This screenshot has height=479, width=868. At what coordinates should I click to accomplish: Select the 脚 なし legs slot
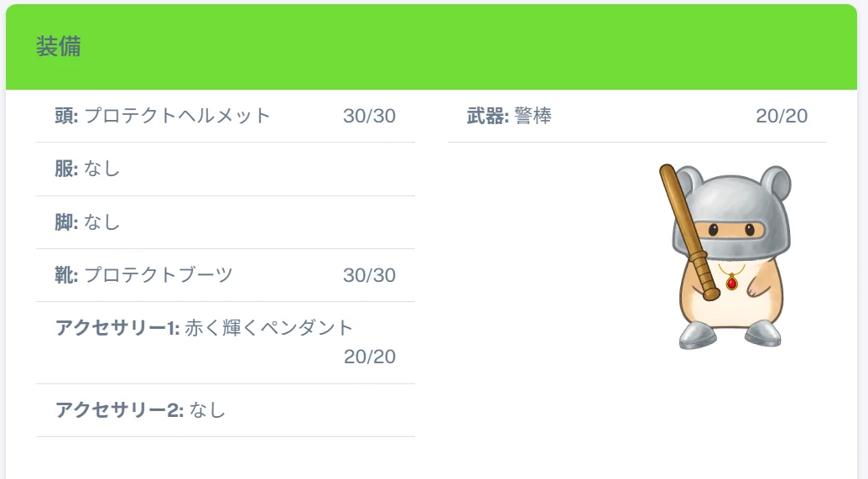coord(226,222)
